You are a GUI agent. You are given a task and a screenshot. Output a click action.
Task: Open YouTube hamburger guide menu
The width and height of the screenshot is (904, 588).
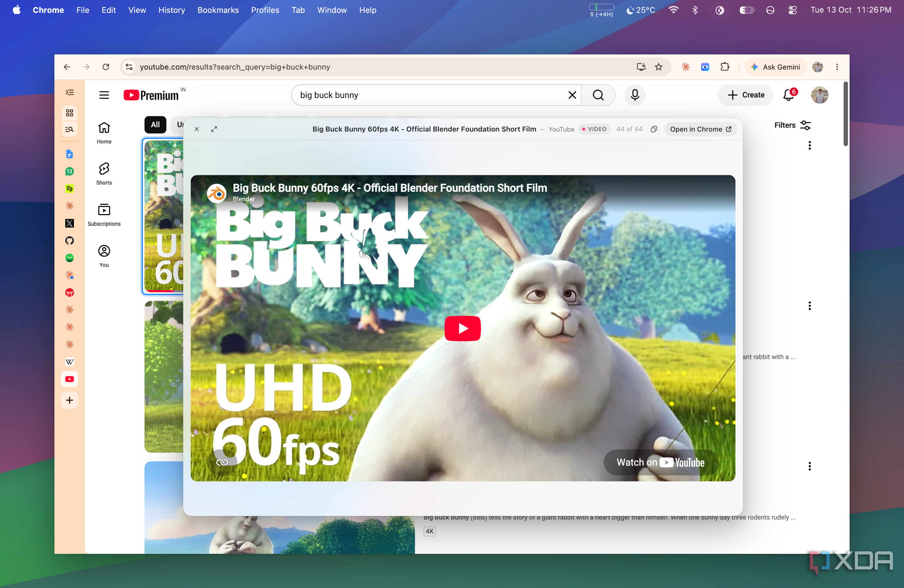(x=104, y=95)
